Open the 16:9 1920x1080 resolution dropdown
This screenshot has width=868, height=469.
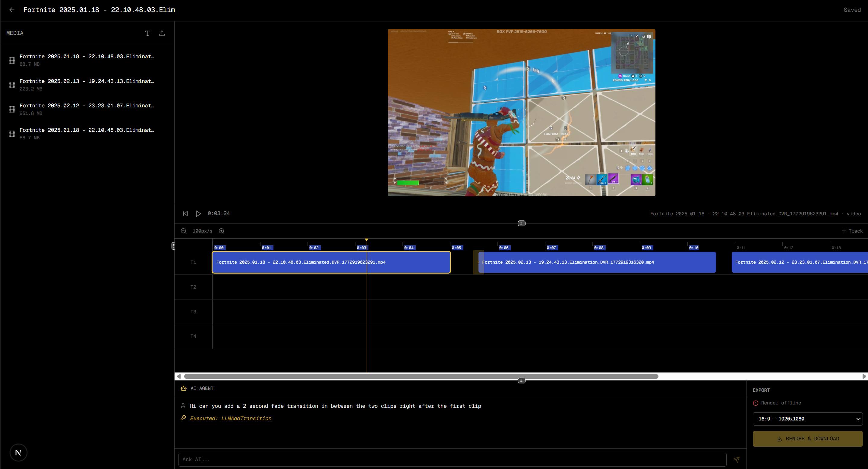point(807,419)
